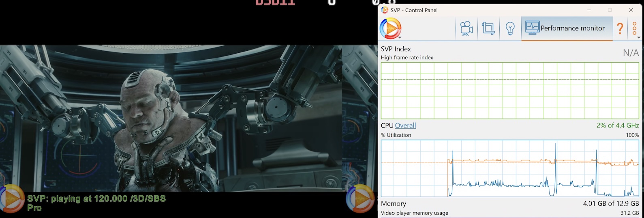Click the '2% of 4.4 GHz' CPU reading

[617, 125]
